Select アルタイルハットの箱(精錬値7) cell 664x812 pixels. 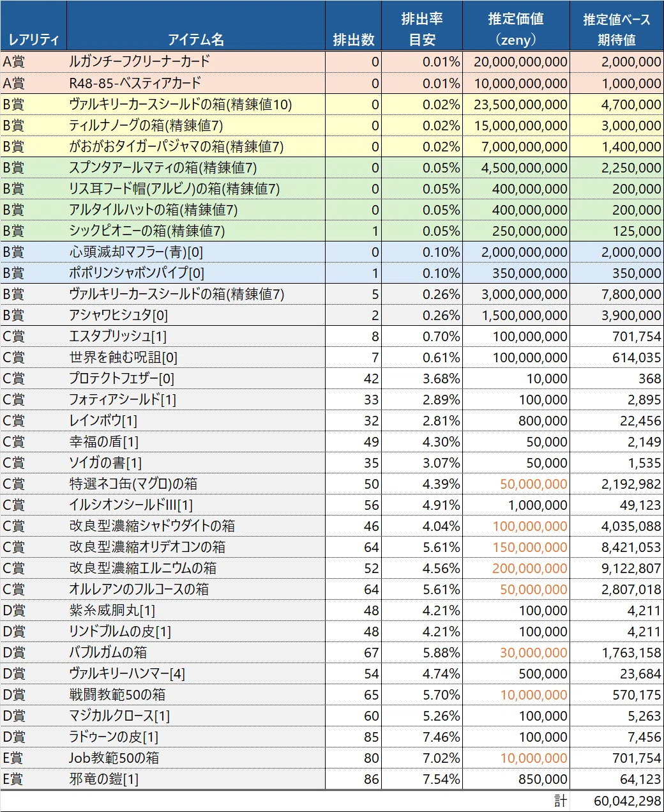pos(196,210)
